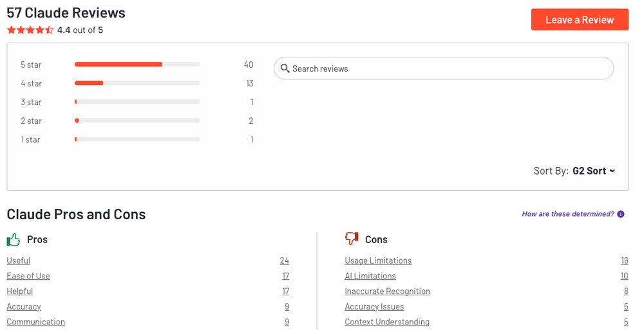
Task: Open the Context Understanding cons link
Action: [x=387, y=322]
